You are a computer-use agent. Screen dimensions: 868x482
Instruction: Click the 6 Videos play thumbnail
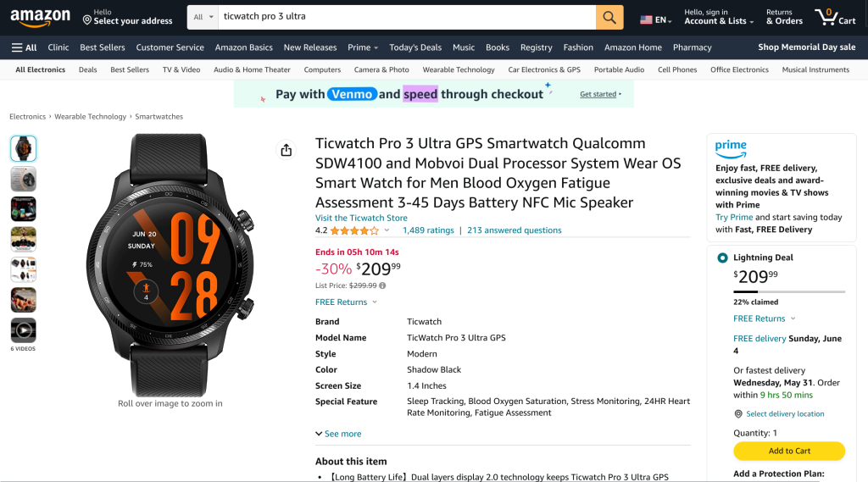tap(23, 330)
